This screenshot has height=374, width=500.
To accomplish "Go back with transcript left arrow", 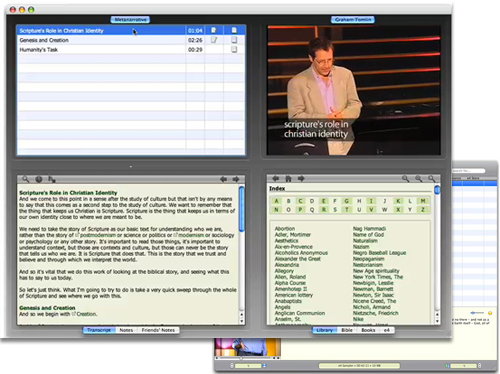I will (223, 179).
